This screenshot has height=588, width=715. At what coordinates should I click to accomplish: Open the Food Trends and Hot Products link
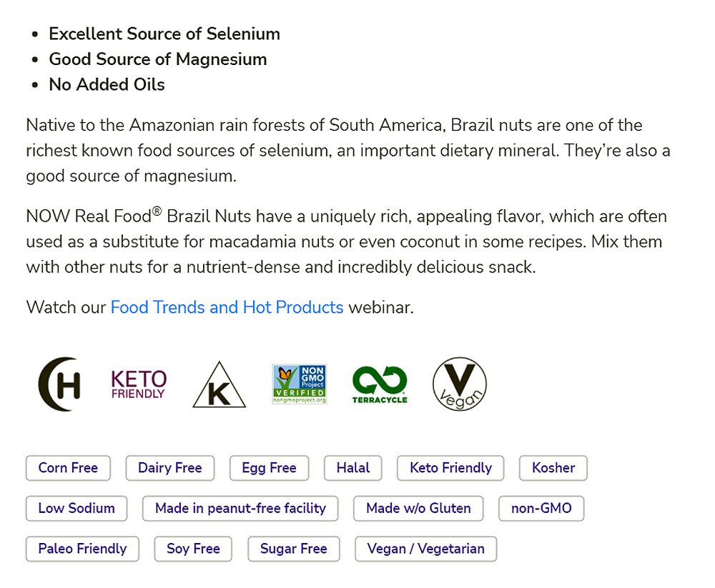(x=227, y=307)
